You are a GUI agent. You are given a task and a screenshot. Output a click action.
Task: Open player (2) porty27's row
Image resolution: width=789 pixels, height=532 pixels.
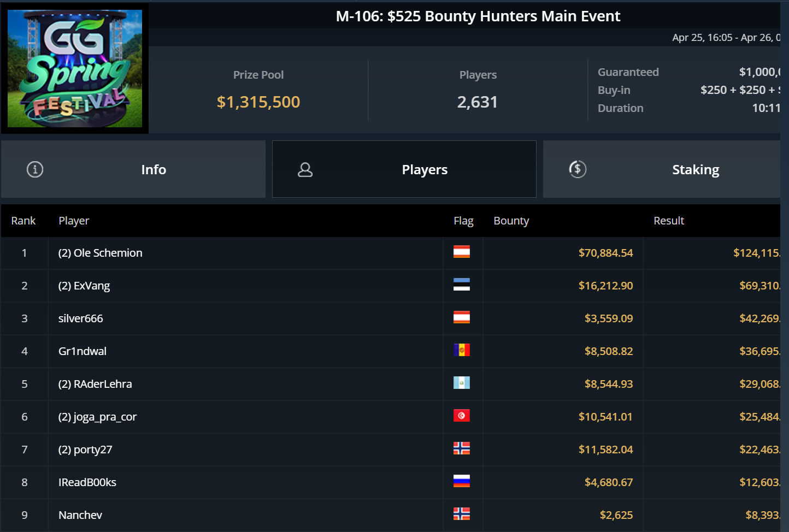[85, 450]
